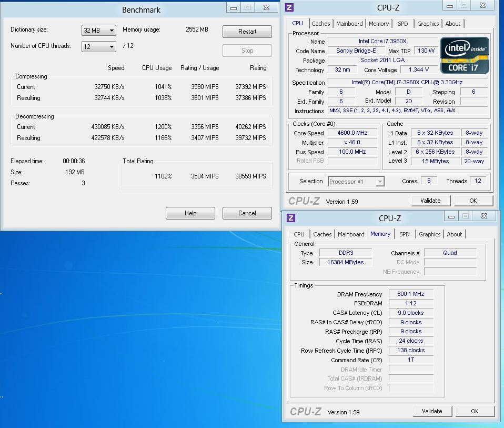Click the Help button in Benchmark
Screen dimensions: 504x428
click(190, 213)
